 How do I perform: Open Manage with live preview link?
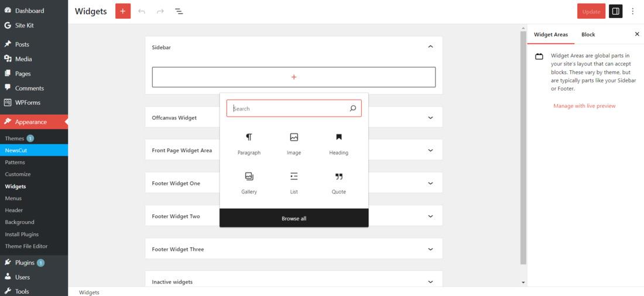[x=584, y=106]
